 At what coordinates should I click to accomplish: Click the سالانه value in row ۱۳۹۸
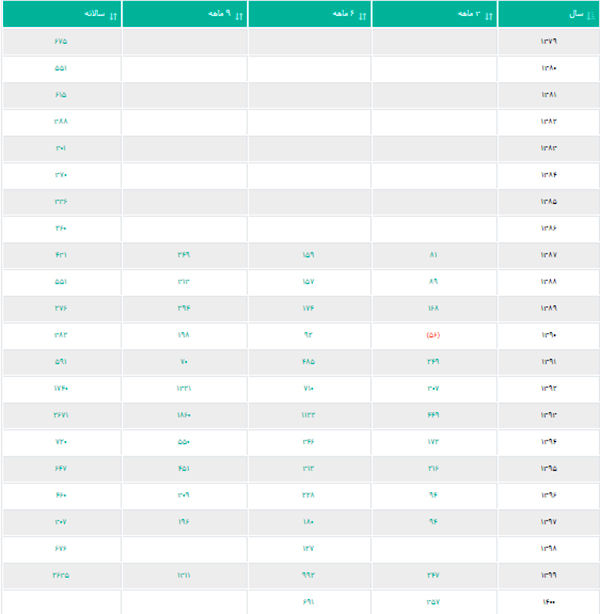point(61,548)
